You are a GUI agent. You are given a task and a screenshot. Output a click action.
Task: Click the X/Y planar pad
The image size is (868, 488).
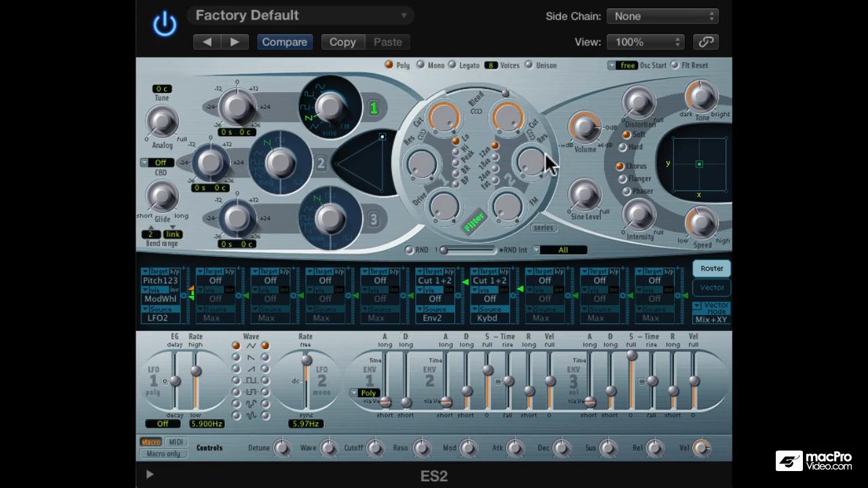(699, 164)
